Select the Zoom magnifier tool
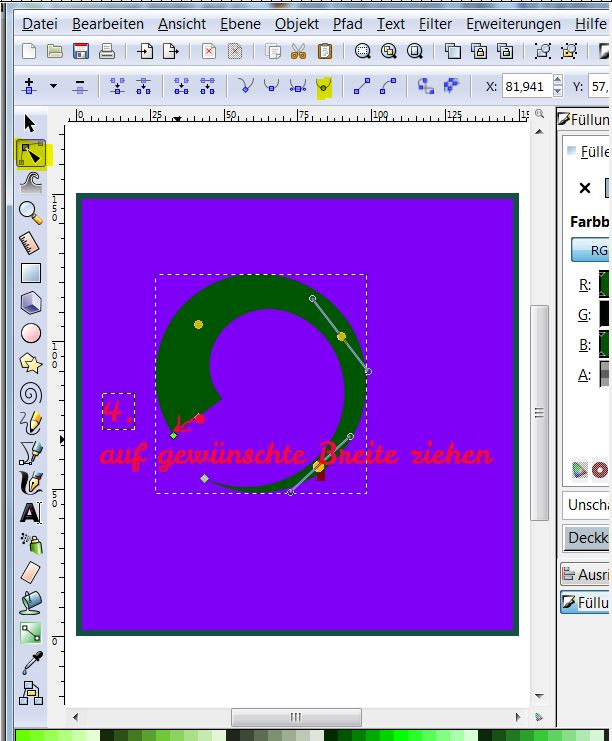Image resolution: width=612 pixels, height=741 pixels. point(31,213)
